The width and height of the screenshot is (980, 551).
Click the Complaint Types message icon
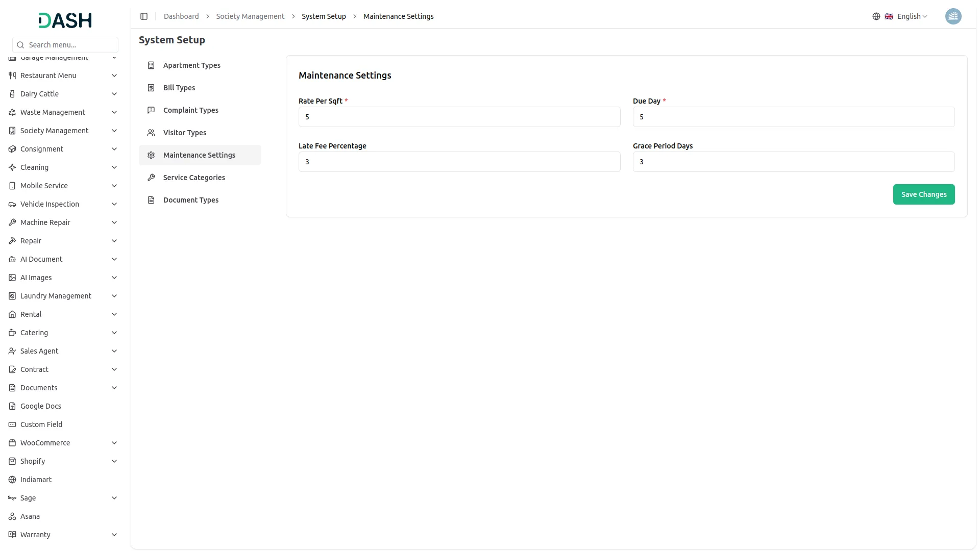151,110
